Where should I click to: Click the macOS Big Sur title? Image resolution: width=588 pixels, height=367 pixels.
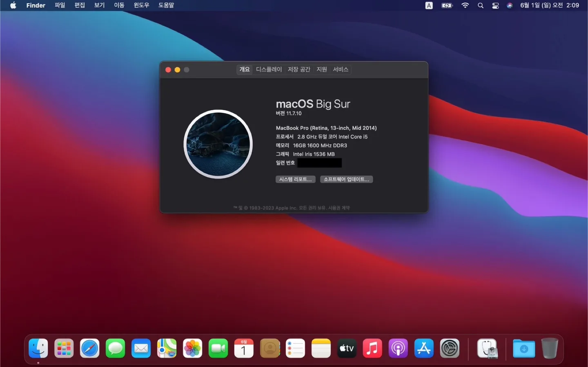click(x=313, y=104)
